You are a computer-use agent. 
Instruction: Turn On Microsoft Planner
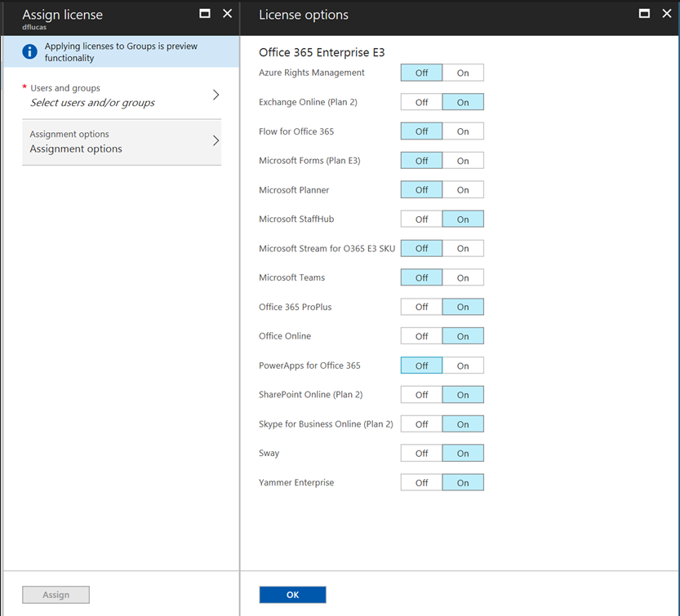(463, 190)
